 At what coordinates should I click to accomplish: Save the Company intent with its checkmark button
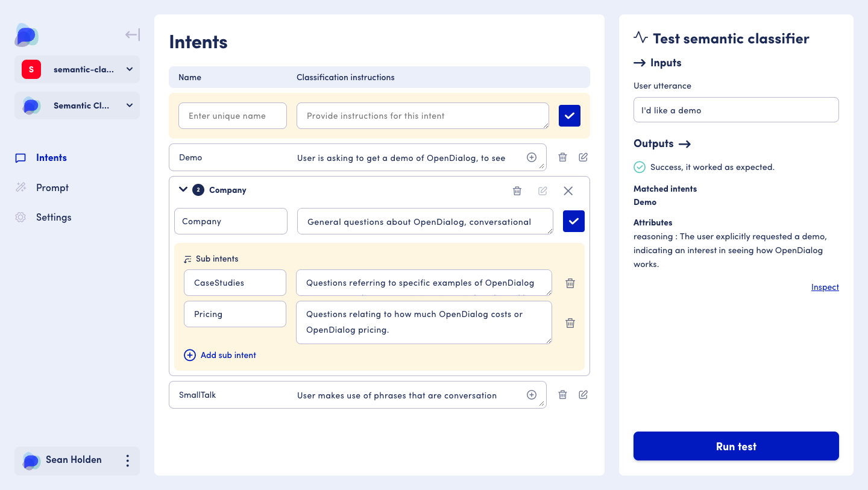click(x=573, y=221)
